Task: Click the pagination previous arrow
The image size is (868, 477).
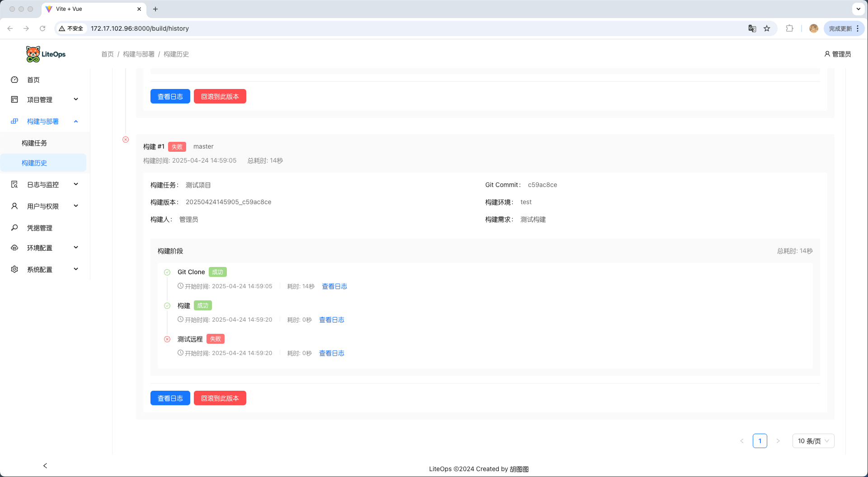Action: coord(742,441)
